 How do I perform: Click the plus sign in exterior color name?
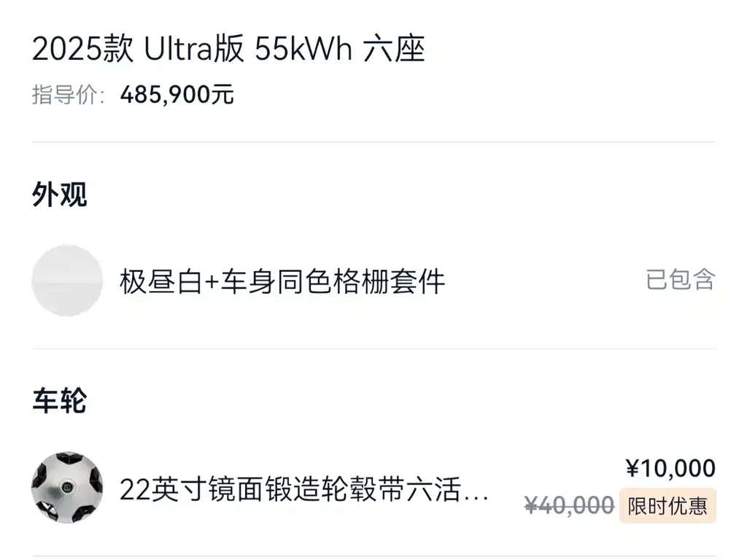click(x=212, y=282)
